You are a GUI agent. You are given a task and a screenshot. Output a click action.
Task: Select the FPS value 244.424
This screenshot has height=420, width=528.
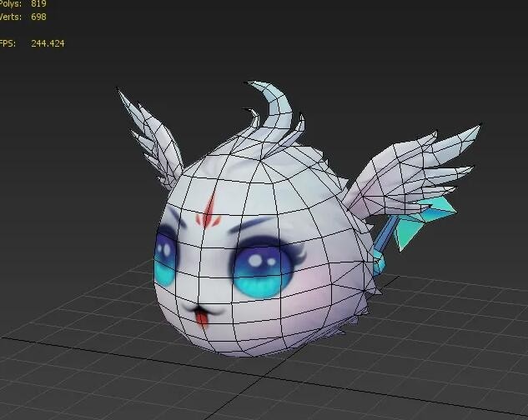(x=48, y=43)
